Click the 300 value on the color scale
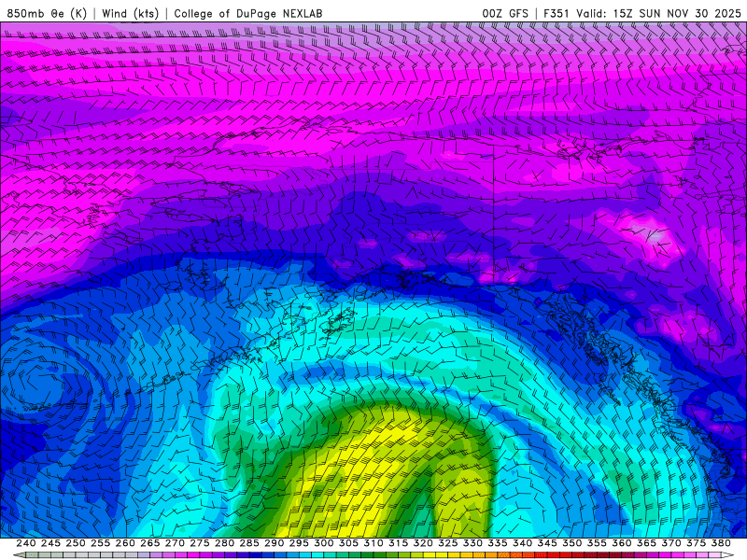 click(323, 543)
